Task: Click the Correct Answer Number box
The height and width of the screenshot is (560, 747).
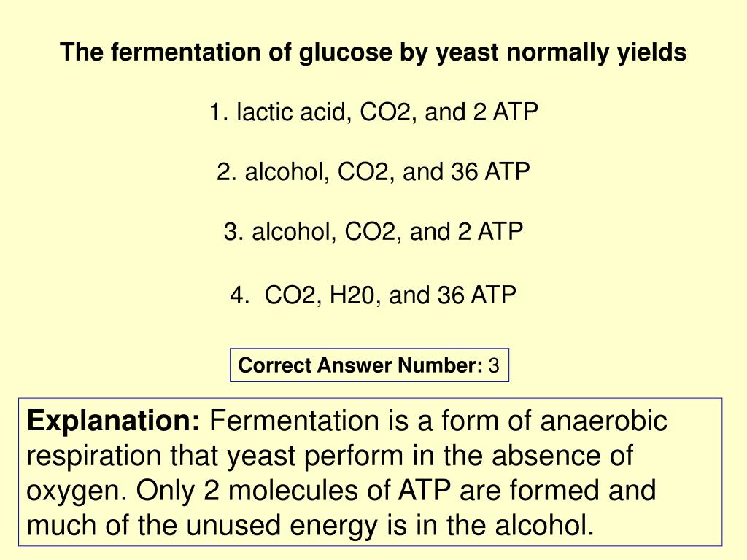Action: coord(369,365)
